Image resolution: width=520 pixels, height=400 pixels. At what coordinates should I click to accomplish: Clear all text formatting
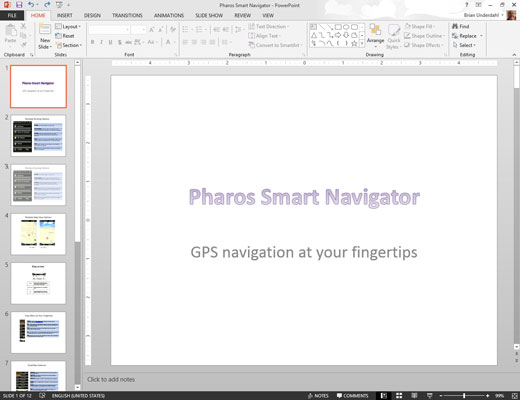coord(173,30)
